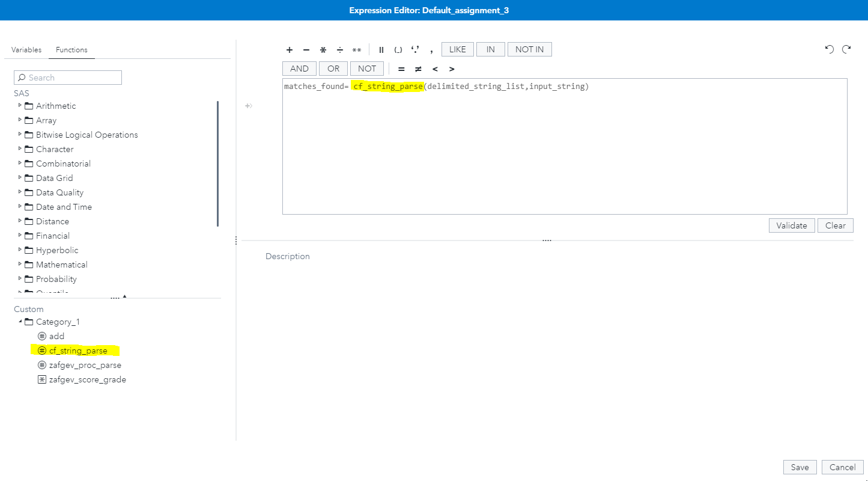Click the parentheses () icon
This screenshot has width=868, height=481.
[398, 50]
